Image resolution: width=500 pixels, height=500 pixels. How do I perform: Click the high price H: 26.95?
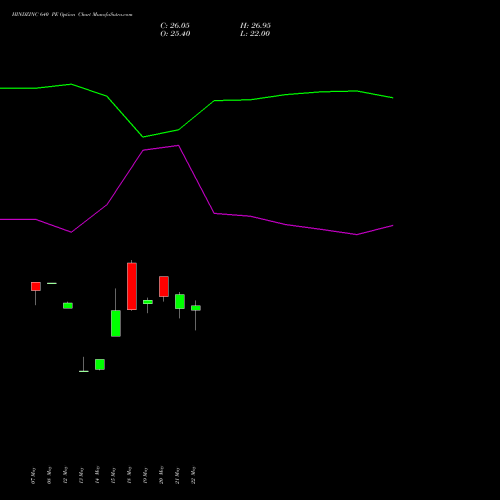click(x=255, y=26)
